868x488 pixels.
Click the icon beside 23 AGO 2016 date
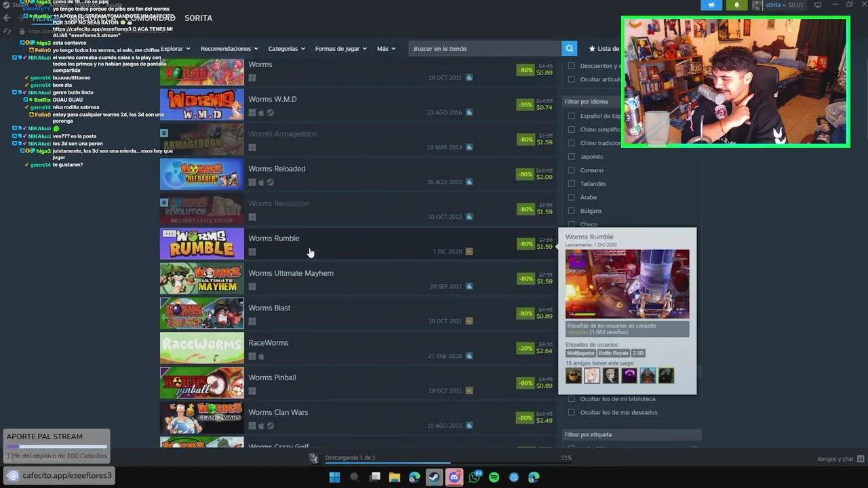pos(469,113)
